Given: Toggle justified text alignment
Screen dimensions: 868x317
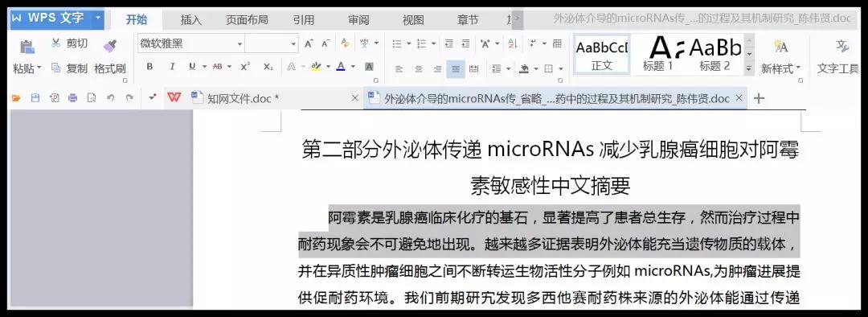Looking at the screenshot, I should pyautogui.click(x=456, y=69).
